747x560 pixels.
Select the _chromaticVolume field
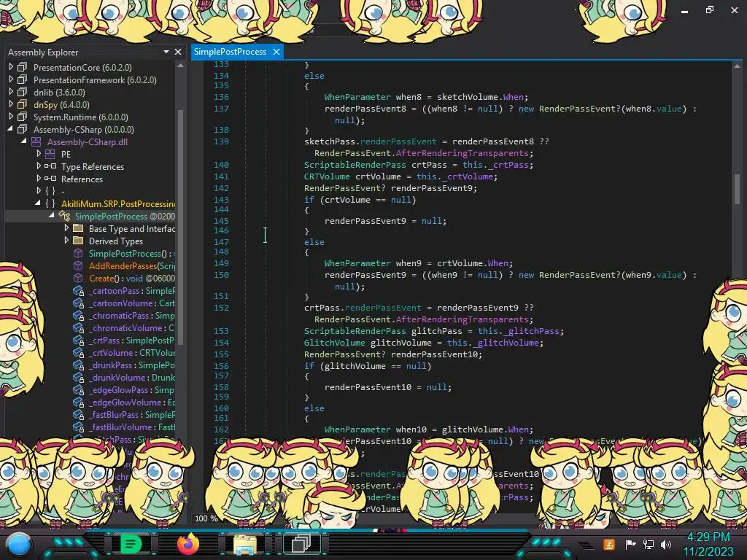(x=132, y=327)
